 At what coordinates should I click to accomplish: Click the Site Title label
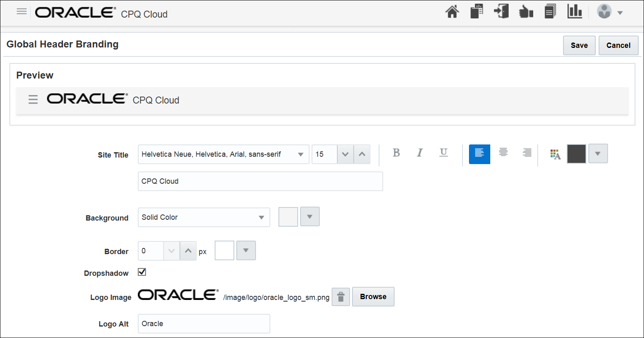tap(113, 155)
